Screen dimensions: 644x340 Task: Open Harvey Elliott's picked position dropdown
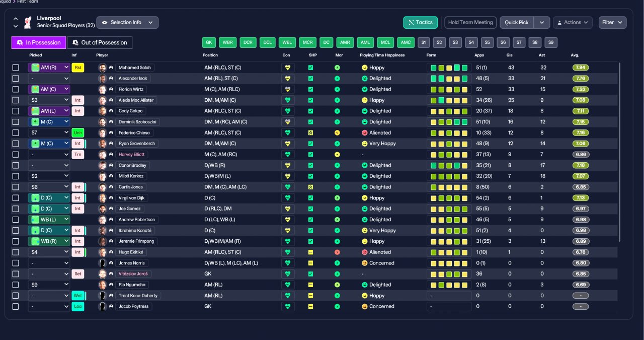[x=49, y=155]
